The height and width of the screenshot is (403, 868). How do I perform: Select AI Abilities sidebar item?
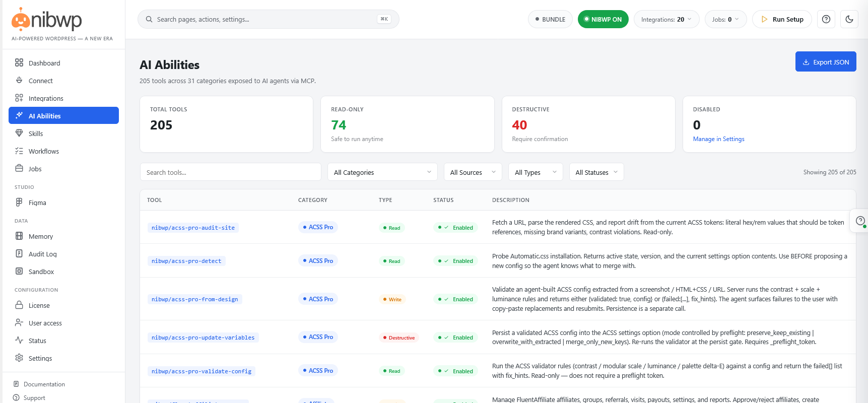click(63, 115)
